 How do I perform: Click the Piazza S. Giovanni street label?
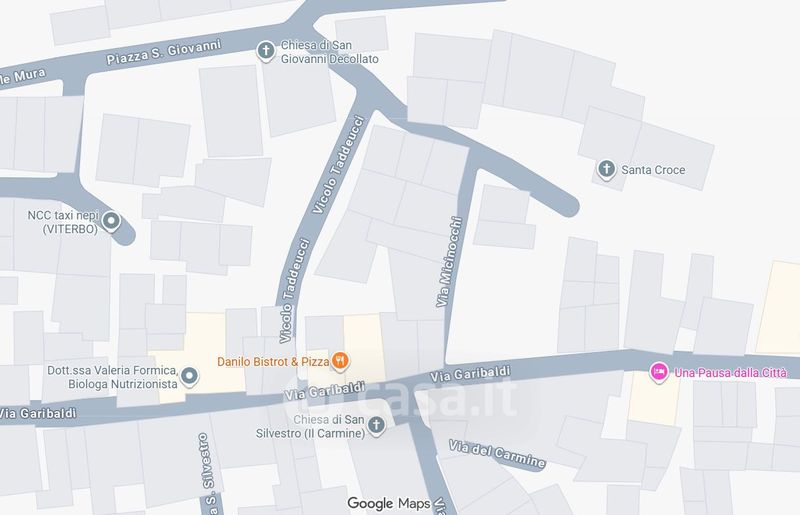point(164,52)
